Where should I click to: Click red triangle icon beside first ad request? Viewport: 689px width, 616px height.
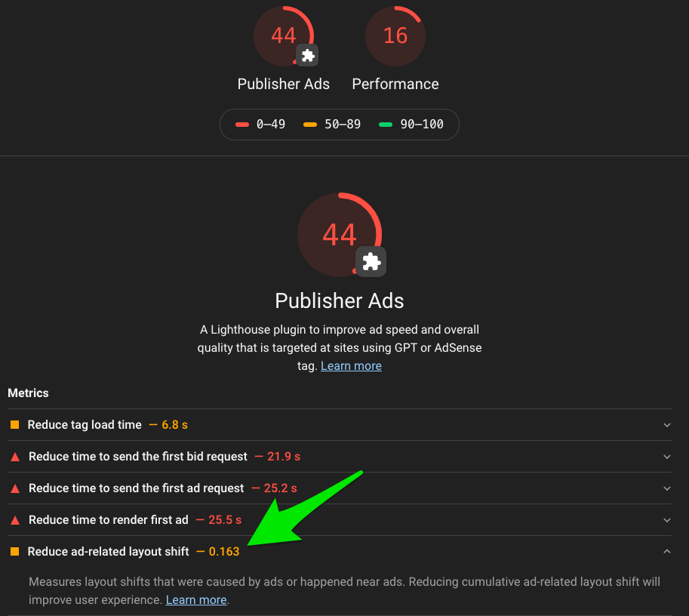tap(15, 488)
